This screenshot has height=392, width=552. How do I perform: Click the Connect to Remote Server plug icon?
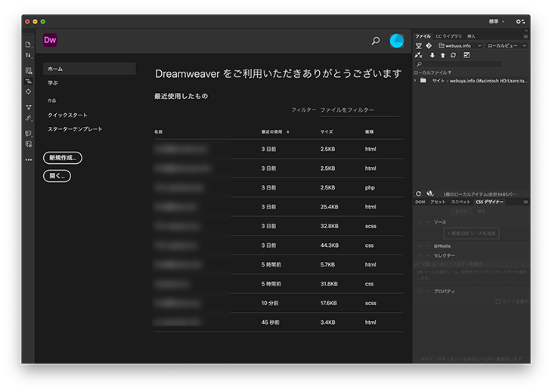pos(419,55)
